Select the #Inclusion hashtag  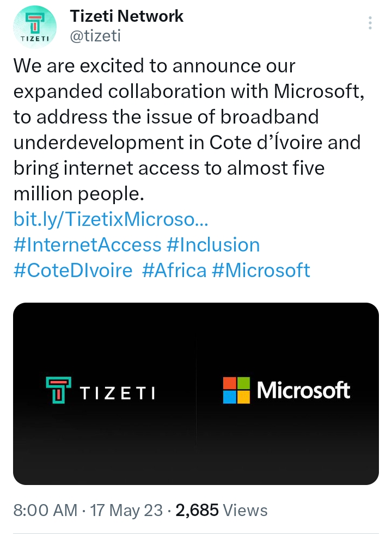coord(213,245)
